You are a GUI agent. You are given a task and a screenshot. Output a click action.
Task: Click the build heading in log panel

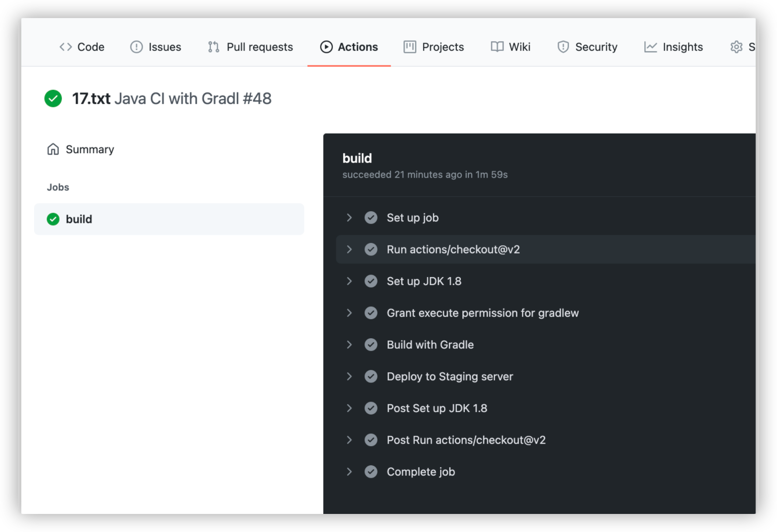coord(357,158)
